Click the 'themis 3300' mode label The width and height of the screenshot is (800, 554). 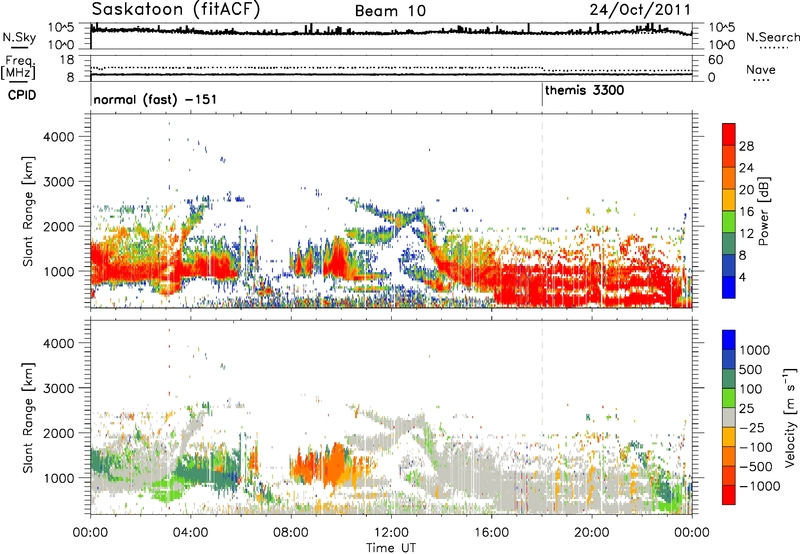pyautogui.click(x=584, y=91)
